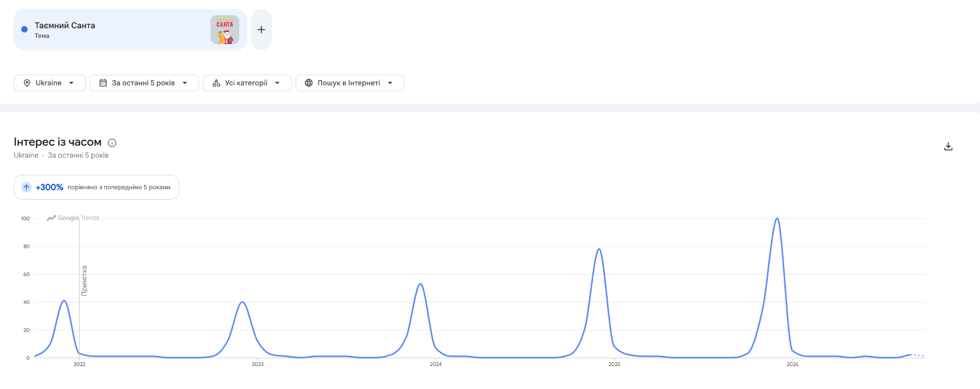This screenshot has width=980, height=389.
Task: Click the Таємний Санта topic thumbnail image
Action: coord(225,30)
